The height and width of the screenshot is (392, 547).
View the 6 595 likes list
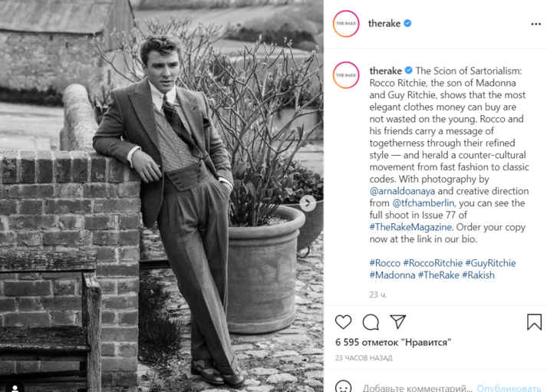[x=393, y=342]
